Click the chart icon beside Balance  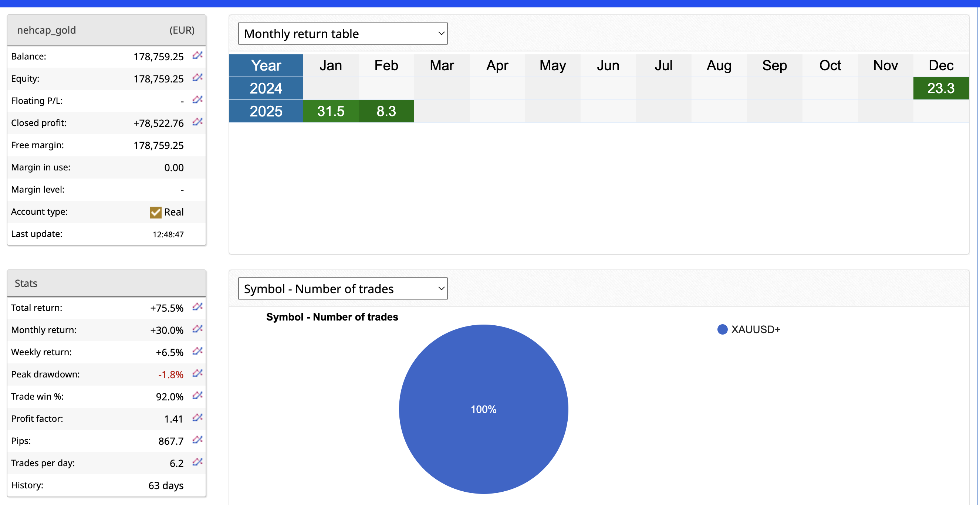pyautogui.click(x=197, y=55)
